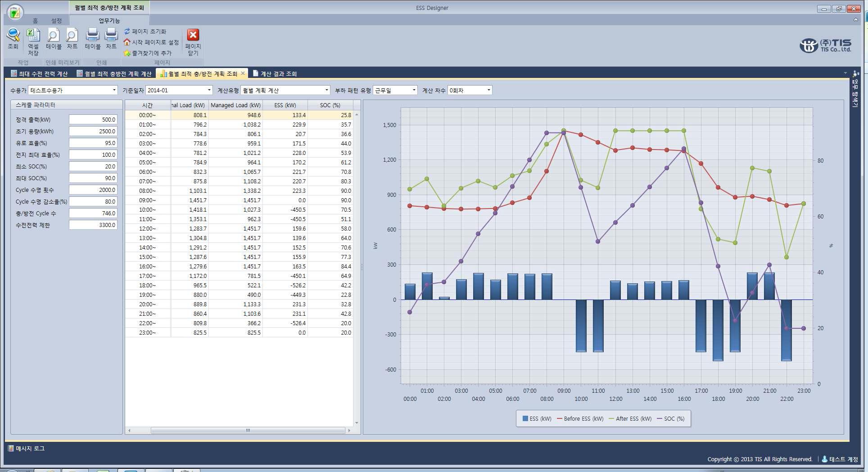Sort by the ESS (kW) column header
The width and height of the screenshot is (868, 472).
tap(285, 105)
